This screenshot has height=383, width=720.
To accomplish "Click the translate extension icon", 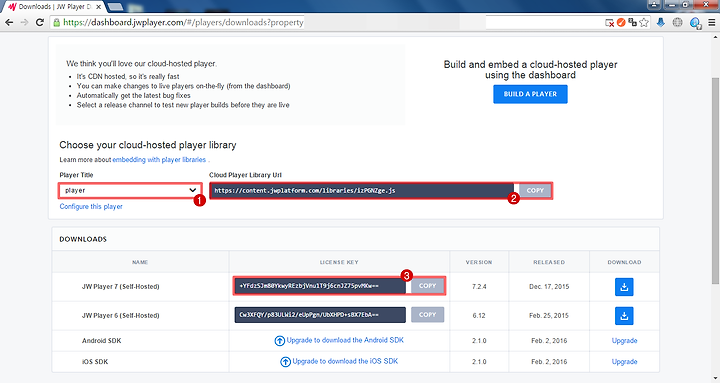I will (x=632, y=22).
